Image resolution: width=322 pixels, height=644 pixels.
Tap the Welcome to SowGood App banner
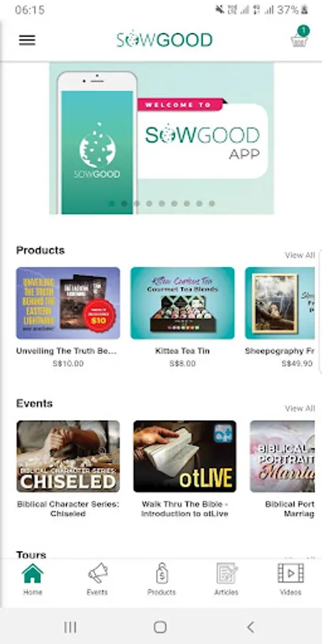[162, 138]
